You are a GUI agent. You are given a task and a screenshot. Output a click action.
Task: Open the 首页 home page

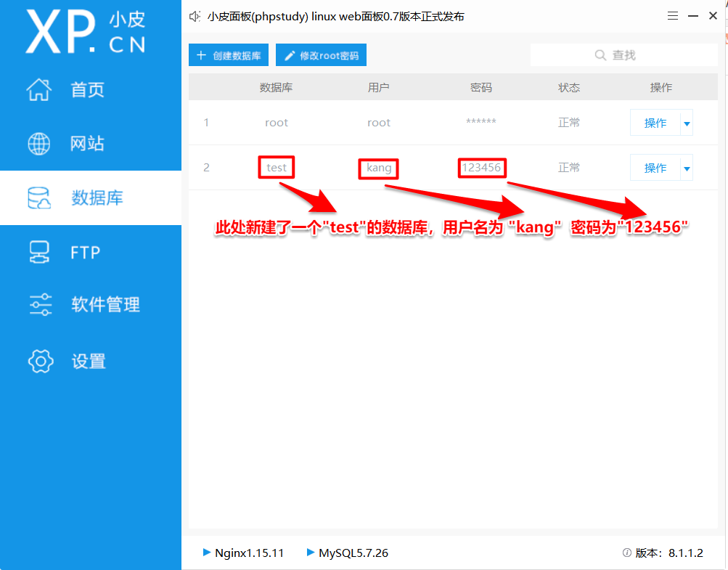tap(87, 90)
